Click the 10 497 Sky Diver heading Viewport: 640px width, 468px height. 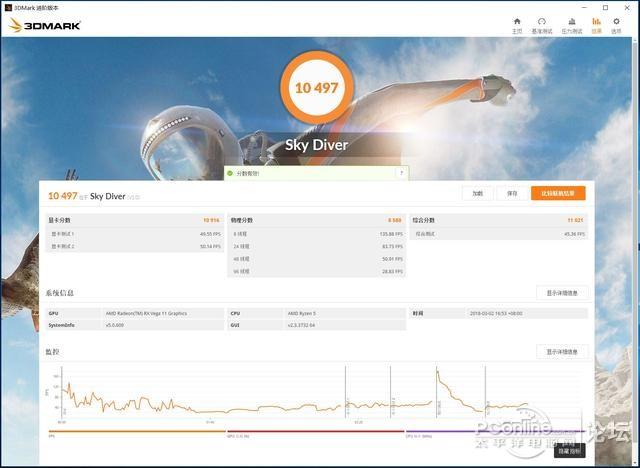pos(94,196)
